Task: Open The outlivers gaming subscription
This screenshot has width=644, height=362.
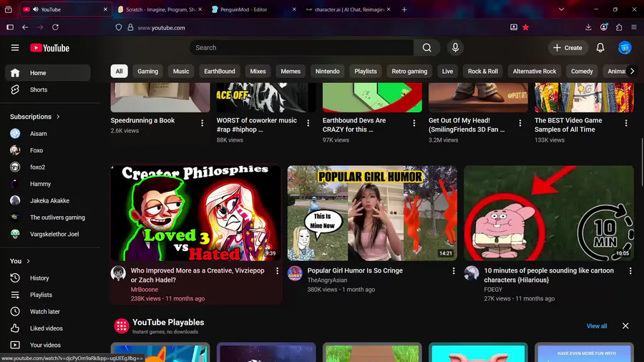Action: point(48,217)
